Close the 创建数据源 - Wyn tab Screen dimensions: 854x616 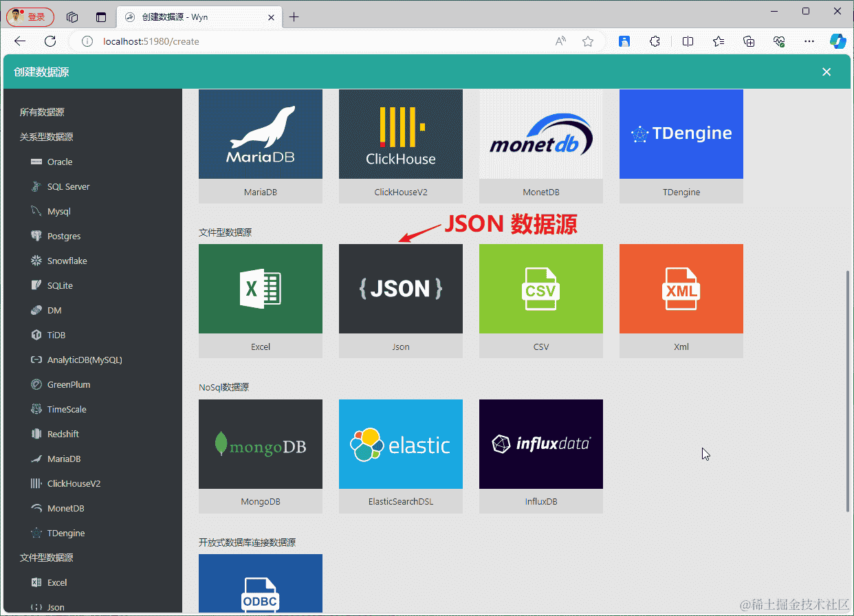pos(271,17)
